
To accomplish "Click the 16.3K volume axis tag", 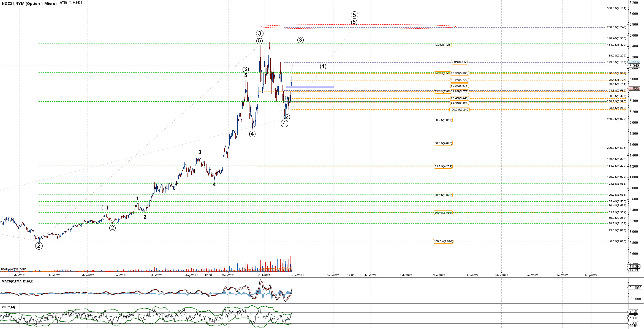I will tap(634, 266).
